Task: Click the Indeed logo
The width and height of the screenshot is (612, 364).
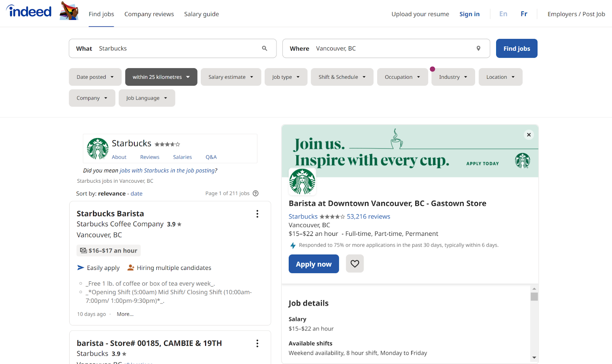Action: pos(29,11)
